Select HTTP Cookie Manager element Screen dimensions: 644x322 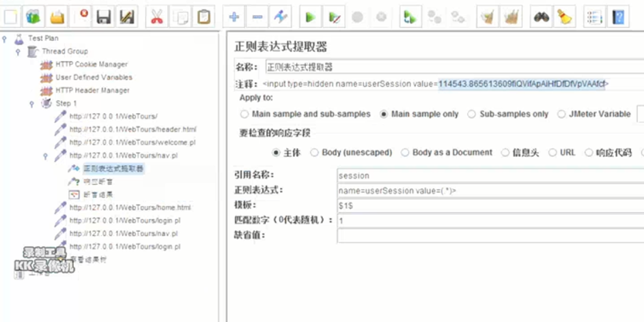click(x=92, y=64)
